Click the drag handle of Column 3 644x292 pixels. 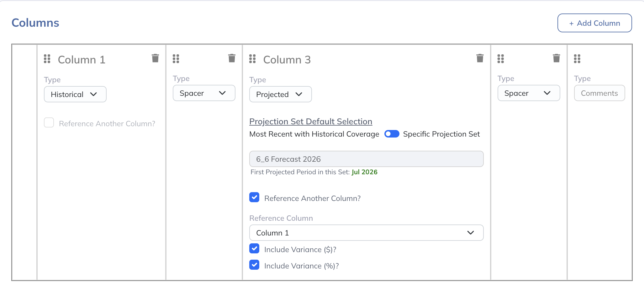click(x=252, y=59)
